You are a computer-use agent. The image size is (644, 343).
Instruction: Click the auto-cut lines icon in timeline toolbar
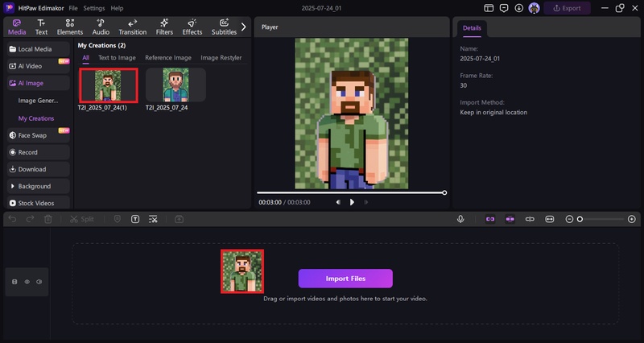coord(153,219)
